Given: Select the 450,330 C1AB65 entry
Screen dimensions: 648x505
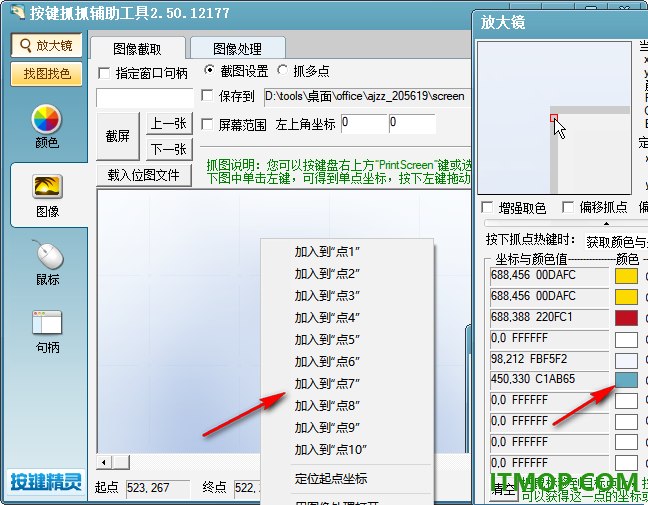Looking at the screenshot, I should click(x=549, y=379).
